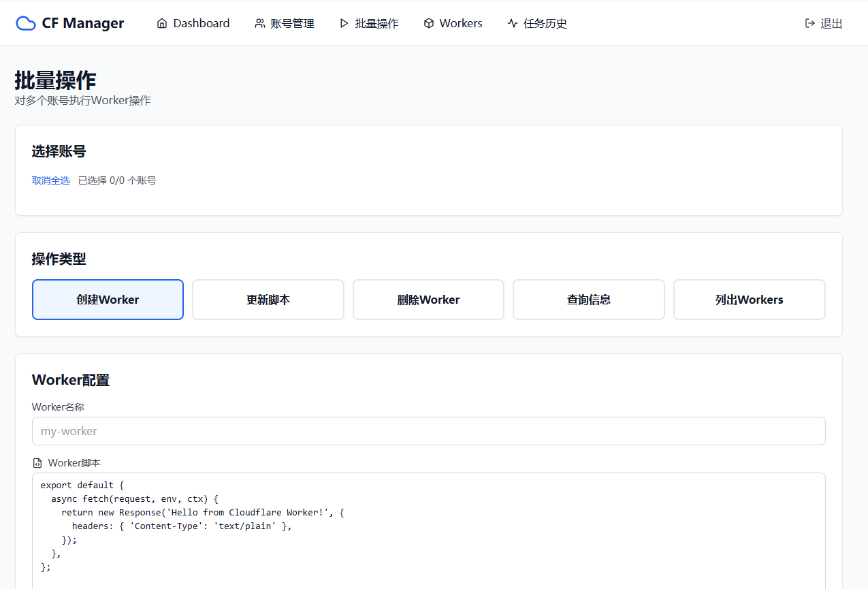This screenshot has width=868, height=589.
Task: Click the 批量操作 play icon
Action: click(344, 23)
